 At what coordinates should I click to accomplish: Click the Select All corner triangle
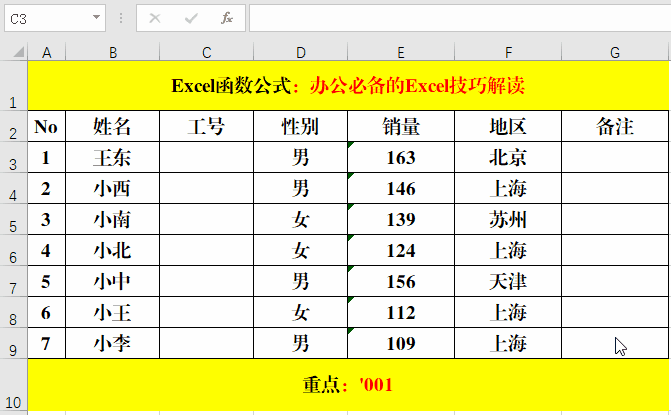pyautogui.click(x=18, y=53)
